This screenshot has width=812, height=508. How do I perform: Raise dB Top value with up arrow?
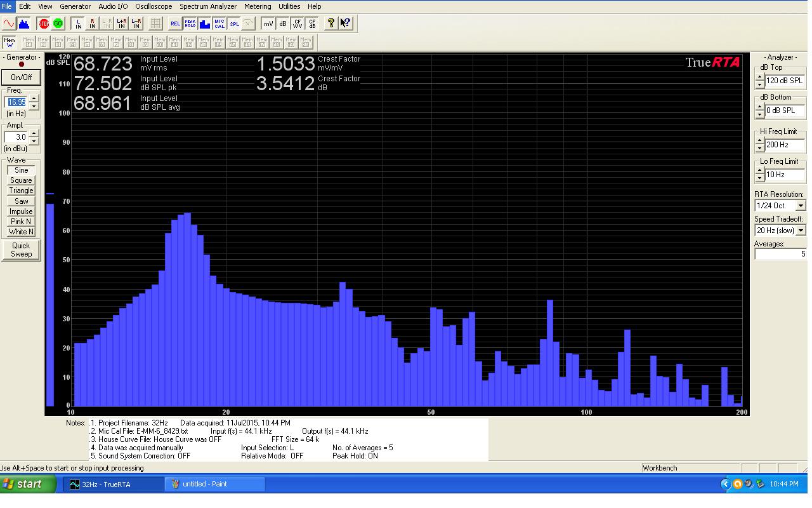click(x=759, y=77)
